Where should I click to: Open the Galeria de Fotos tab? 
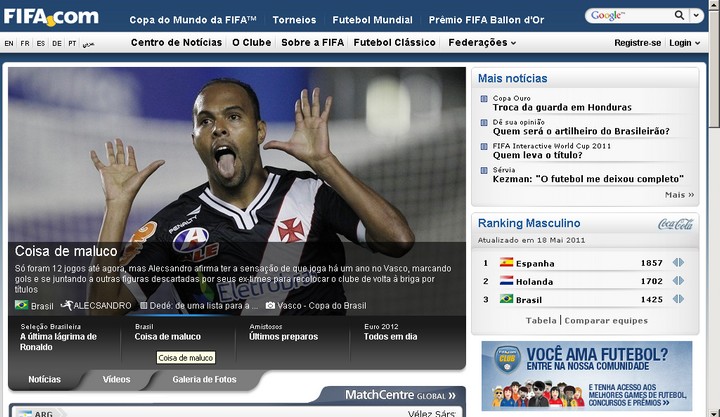click(204, 379)
